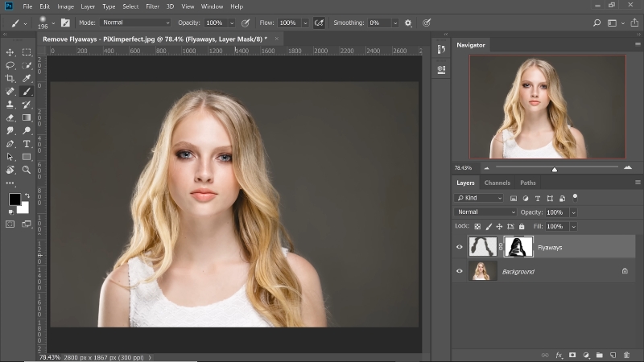Open the Image menu
644x362 pixels.
65,6
